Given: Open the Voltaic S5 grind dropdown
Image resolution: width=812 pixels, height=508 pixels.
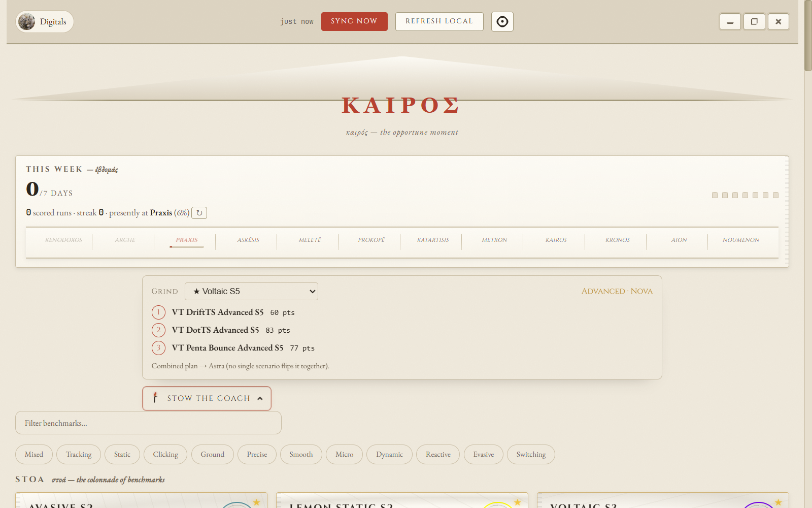Looking at the screenshot, I should point(251,291).
